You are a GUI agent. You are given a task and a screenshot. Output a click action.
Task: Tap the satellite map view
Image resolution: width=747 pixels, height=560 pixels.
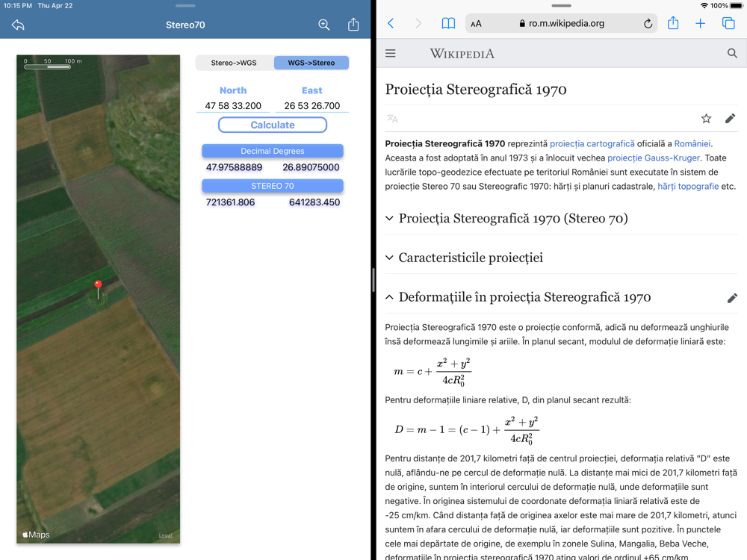[98, 299]
